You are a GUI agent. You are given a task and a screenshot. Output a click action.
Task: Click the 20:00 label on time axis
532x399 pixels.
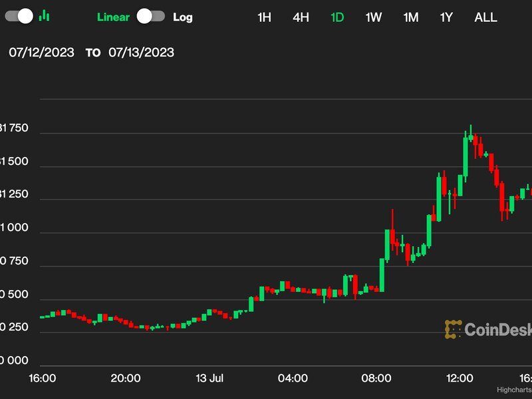(125, 378)
